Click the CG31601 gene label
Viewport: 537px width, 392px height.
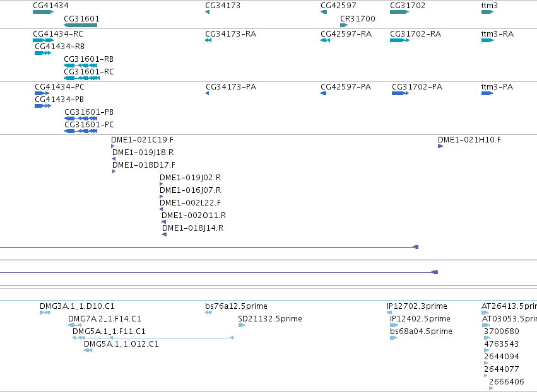click(81, 19)
